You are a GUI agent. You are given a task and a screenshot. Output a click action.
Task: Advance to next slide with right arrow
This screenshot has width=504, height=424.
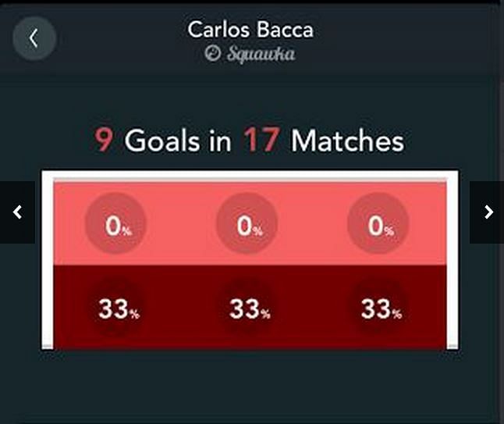pyautogui.click(x=488, y=212)
